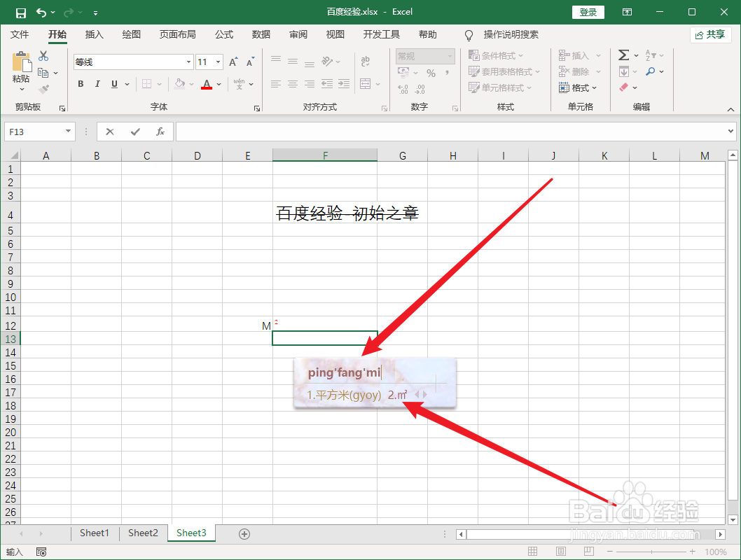Expand the fill color options arrow
The width and height of the screenshot is (741, 560).
[191, 84]
